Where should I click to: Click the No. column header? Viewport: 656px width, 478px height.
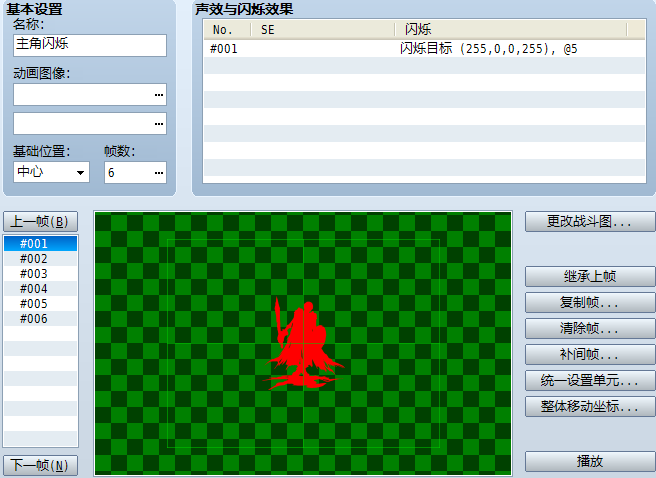(x=227, y=30)
